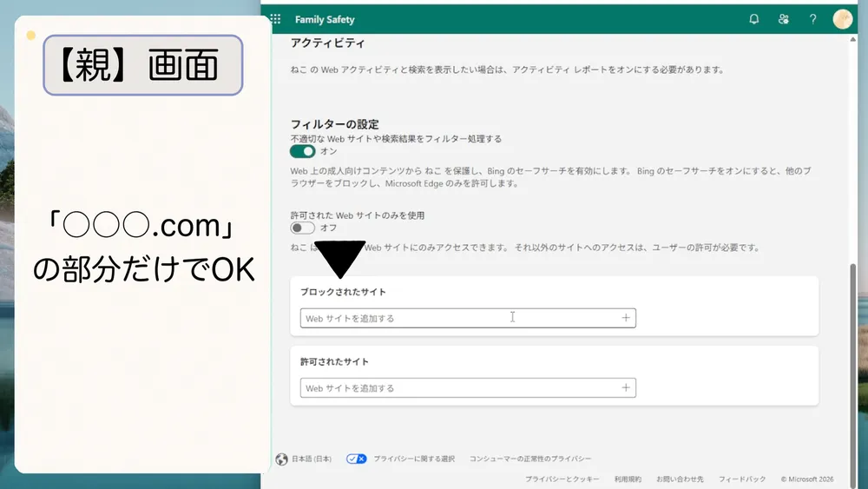868x489 pixels.
Task: Open the family members icon in header
Action: pyautogui.click(x=783, y=19)
